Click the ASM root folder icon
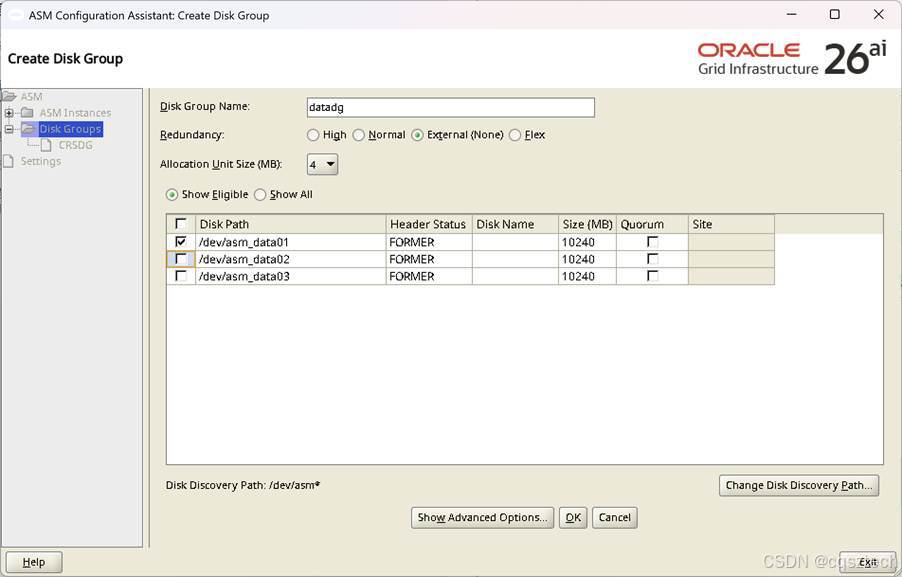 [x=9, y=96]
